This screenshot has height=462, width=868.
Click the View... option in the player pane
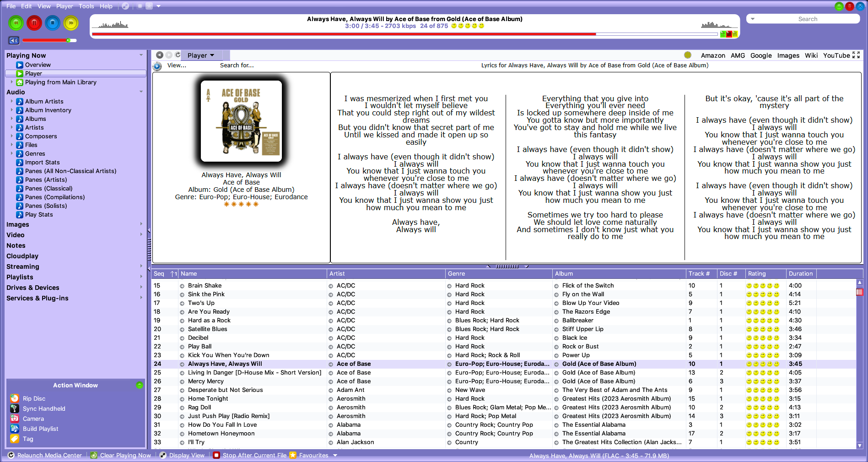coord(177,65)
